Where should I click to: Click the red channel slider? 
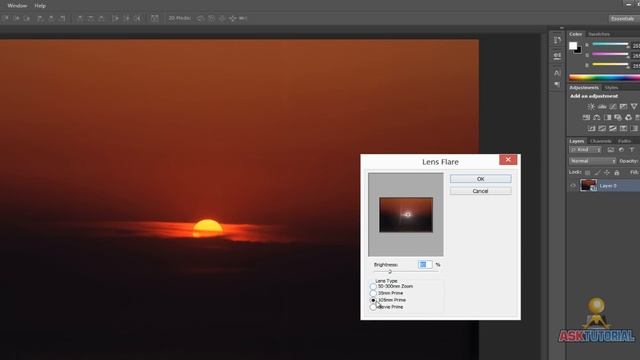610,44
